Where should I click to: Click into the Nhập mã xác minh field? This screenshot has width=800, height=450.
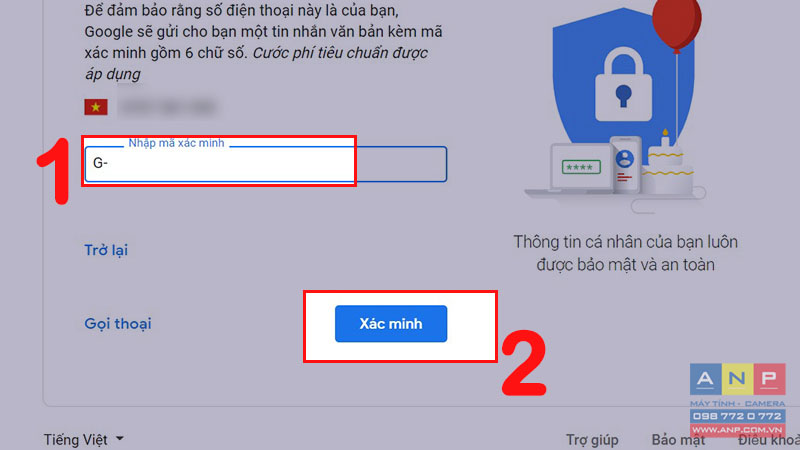[266, 164]
